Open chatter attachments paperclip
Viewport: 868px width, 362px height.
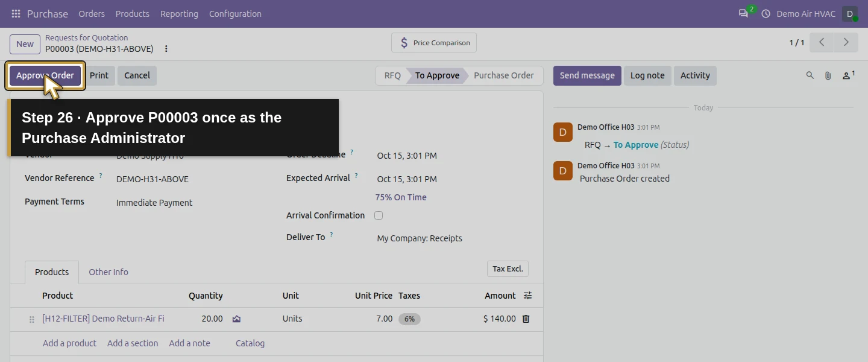[x=828, y=75]
